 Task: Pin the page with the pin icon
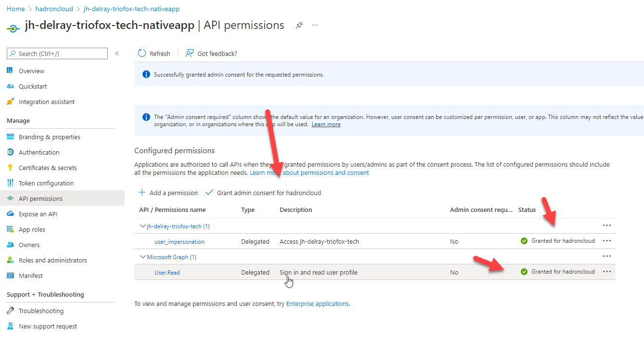point(299,25)
